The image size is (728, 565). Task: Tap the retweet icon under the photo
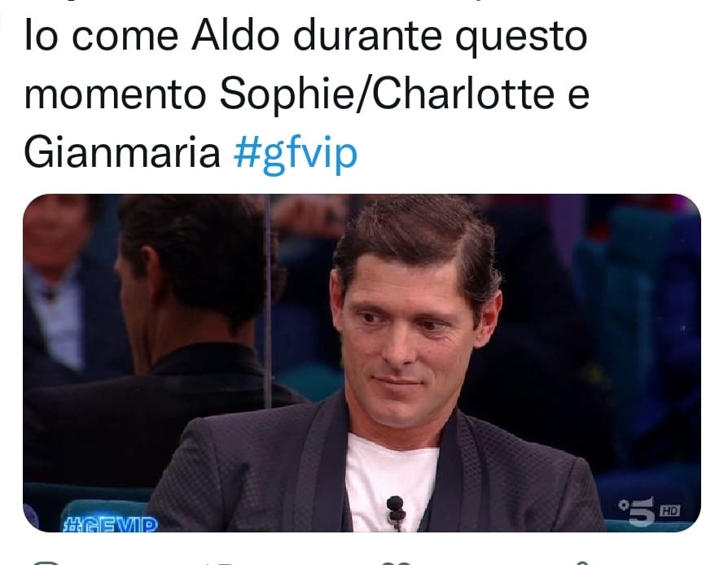click(224, 563)
